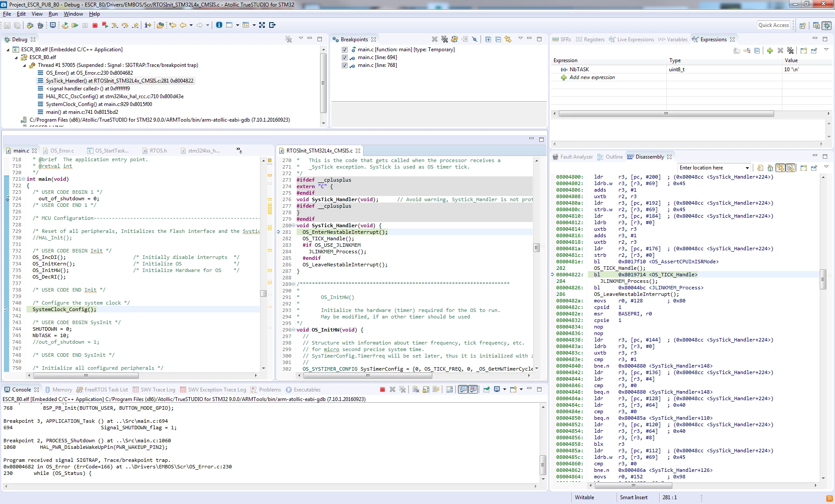Select main() stack frame at main.c:741
835x504 pixels.
pos(82,112)
